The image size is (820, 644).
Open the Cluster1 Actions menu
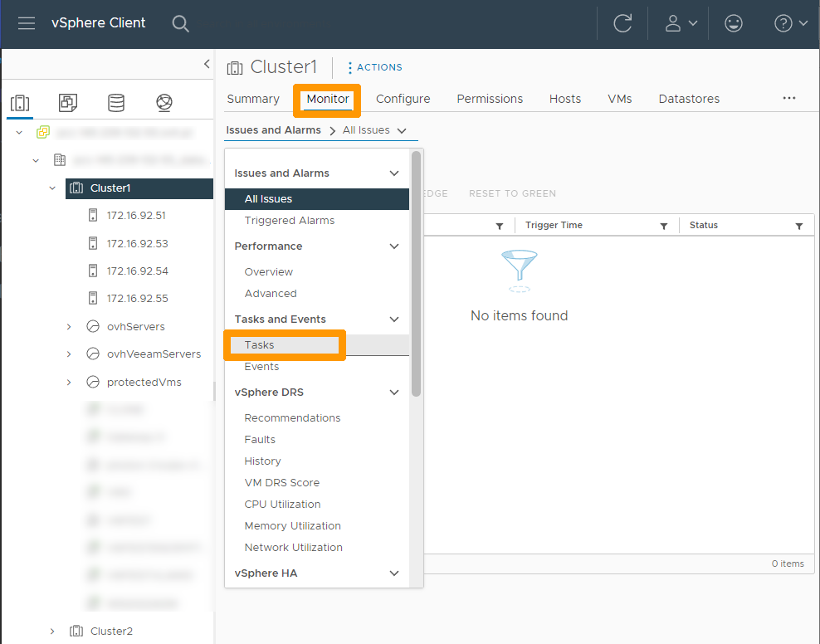tap(375, 67)
